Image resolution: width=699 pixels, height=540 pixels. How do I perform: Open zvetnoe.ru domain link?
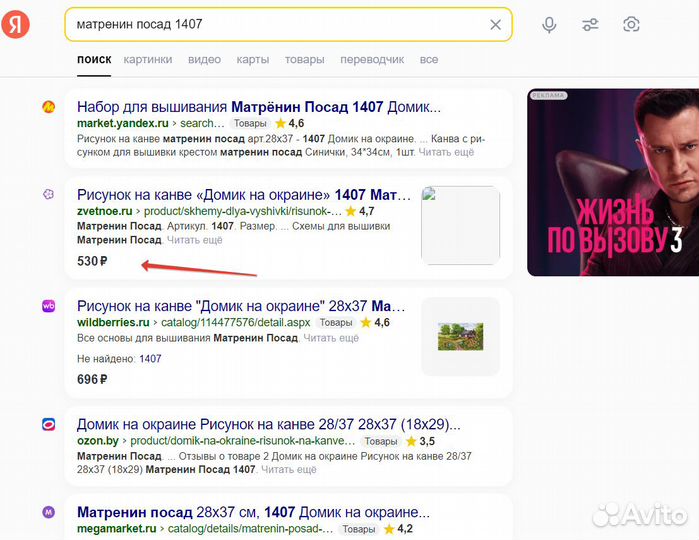pyautogui.click(x=105, y=211)
